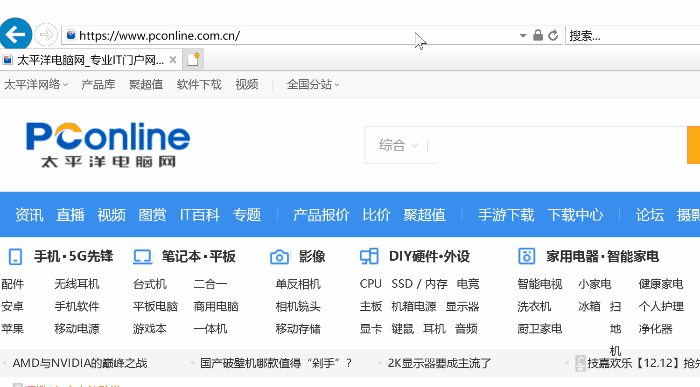Open the 智能电视 link
Image resolution: width=700 pixels, height=387 pixels.
point(539,284)
